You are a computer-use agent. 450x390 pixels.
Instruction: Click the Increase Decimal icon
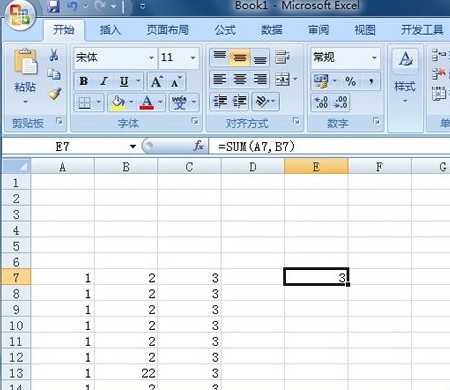click(x=321, y=102)
